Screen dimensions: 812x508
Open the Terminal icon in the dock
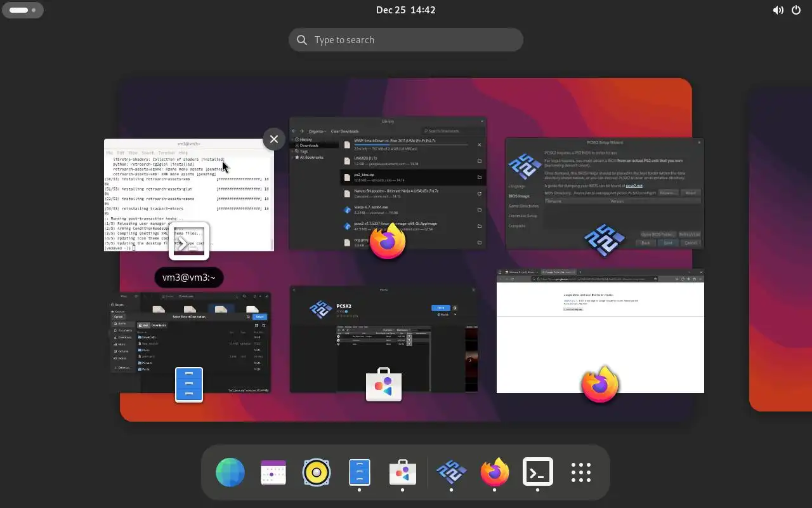[x=537, y=472]
